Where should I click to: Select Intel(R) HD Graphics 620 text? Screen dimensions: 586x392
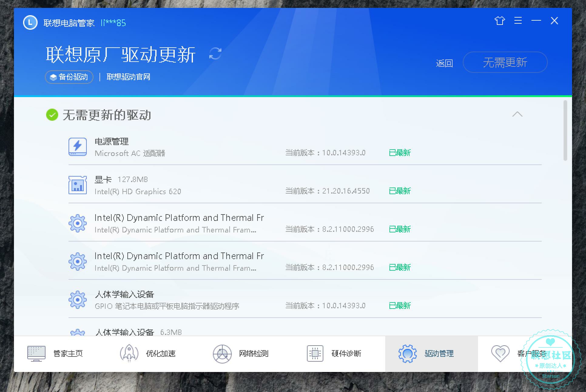pyautogui.click(x=138, y=191)
